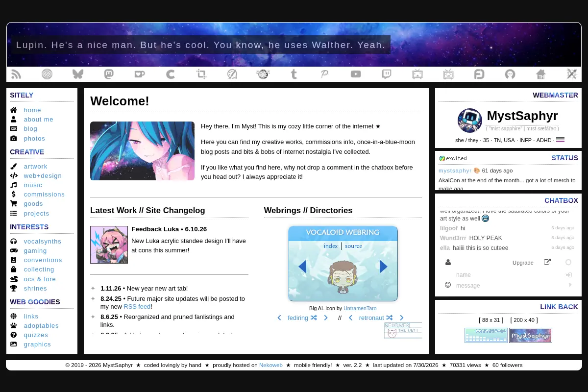
Task: Open the TH house icon
Action: [x=541, y=74]
